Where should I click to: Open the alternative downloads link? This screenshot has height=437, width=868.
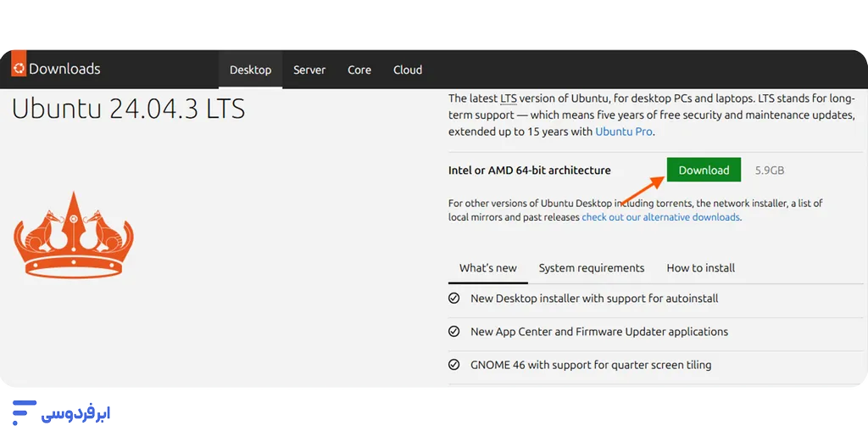(660, 217)
